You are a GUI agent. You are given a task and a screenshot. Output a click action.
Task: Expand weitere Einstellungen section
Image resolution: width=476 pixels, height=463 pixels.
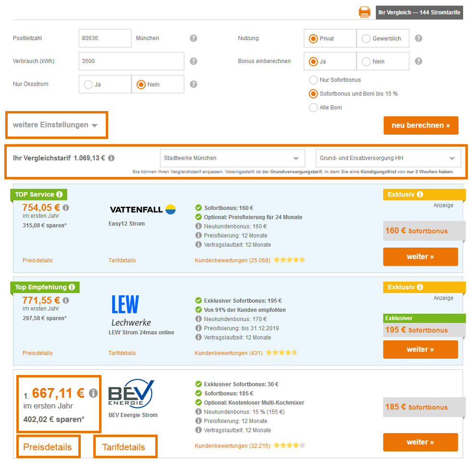click(x=55, y=125)
